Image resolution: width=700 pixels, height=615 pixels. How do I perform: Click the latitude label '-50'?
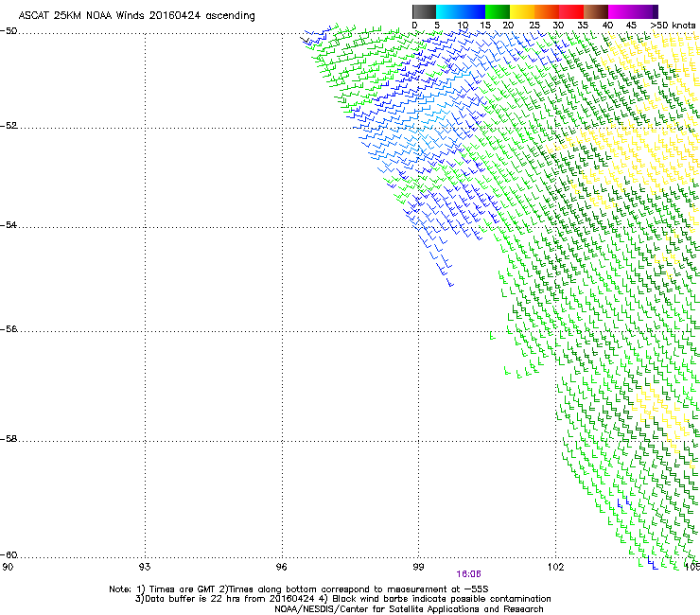[9, 31]
